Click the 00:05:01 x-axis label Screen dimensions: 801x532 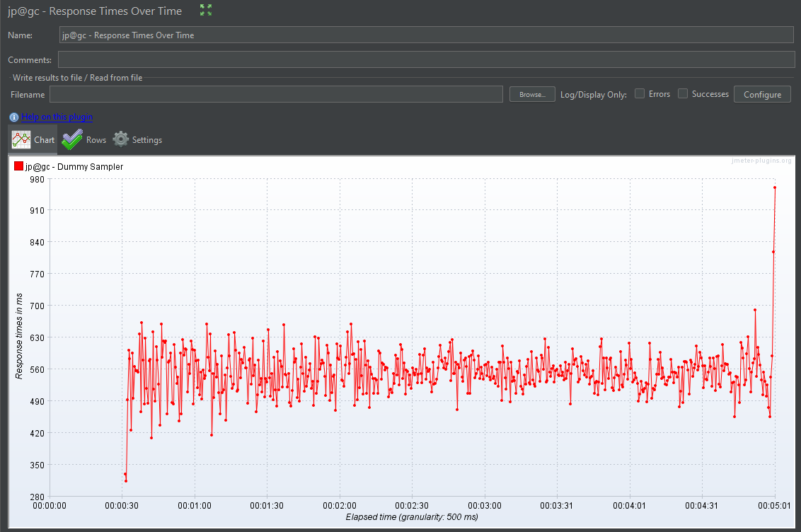point(774,505)
